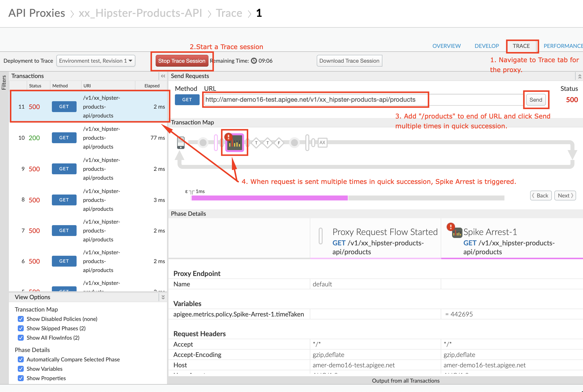Click the Back phase button
Screen dimensions: 583x392
pos(541,196)
